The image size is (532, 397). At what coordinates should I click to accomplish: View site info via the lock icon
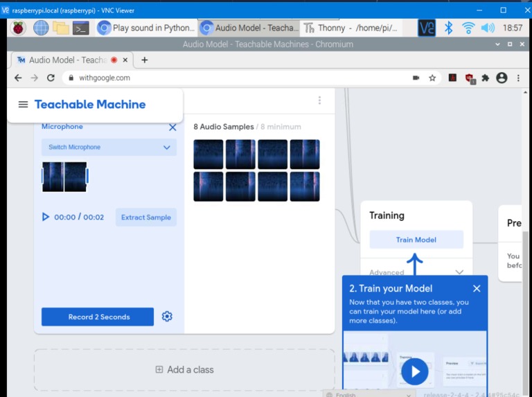pos(71,78)
